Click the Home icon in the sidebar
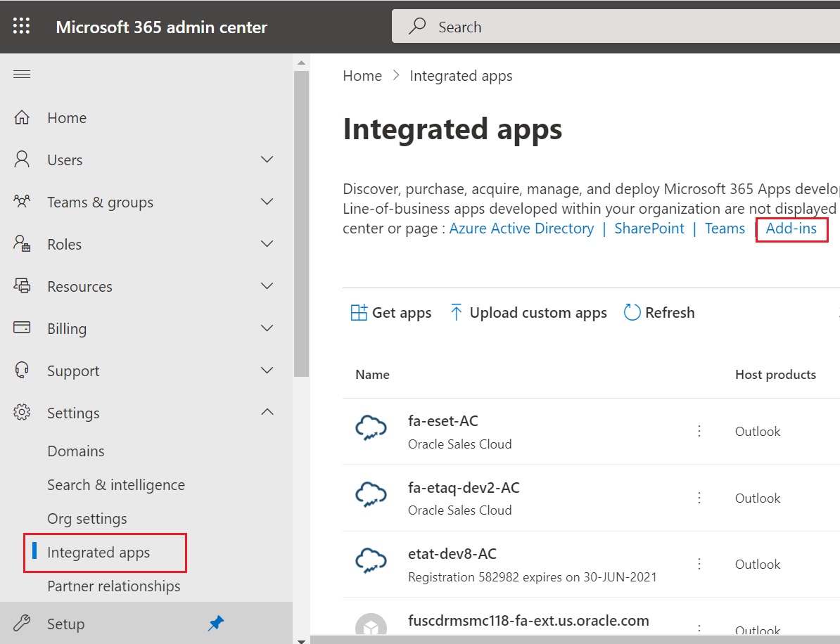840x644 pixels. click(22, 117)
